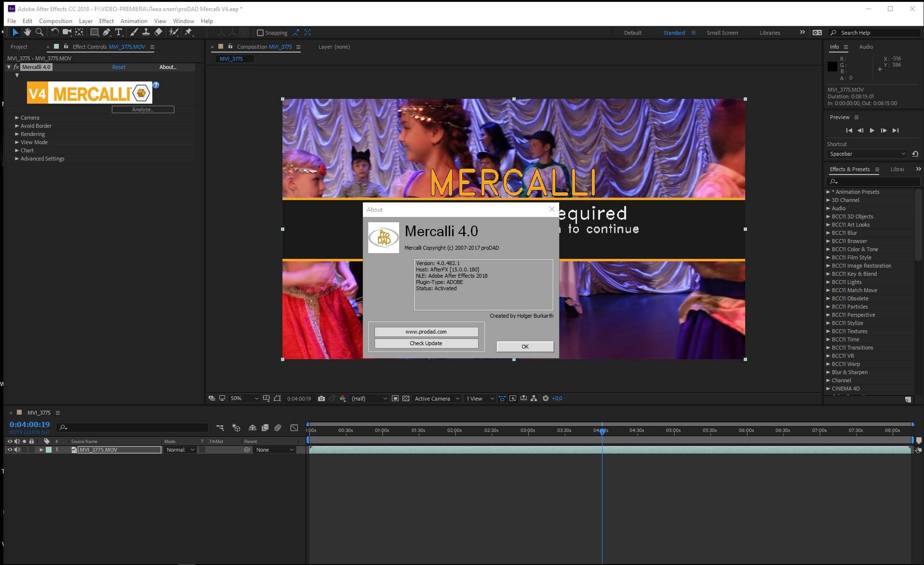Viewport: 924px width, 565px height.
Task: Open the Normal blending mode dropdown
Action: coord(180,450)
